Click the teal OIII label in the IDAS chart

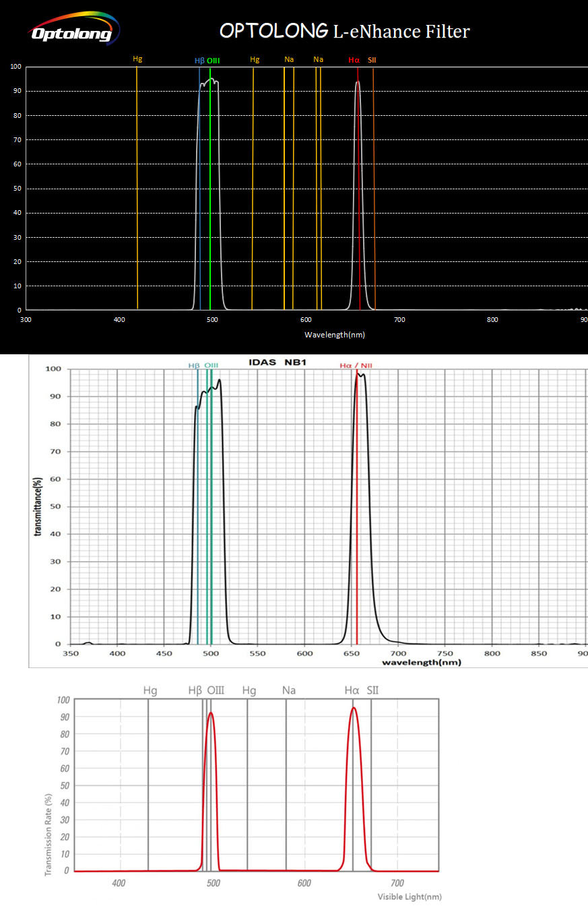(211, 365)
